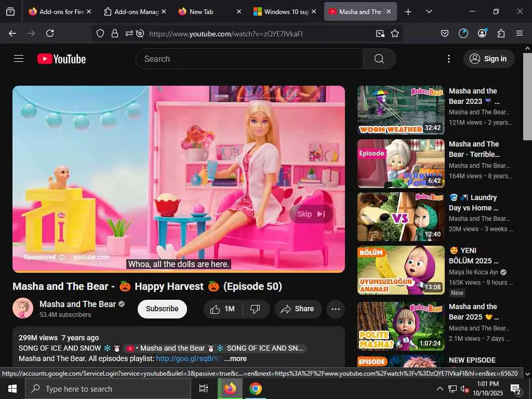Click the YouTube search magnifier button
This screenshot has height=399, width=532.
(x=379, y=59)
